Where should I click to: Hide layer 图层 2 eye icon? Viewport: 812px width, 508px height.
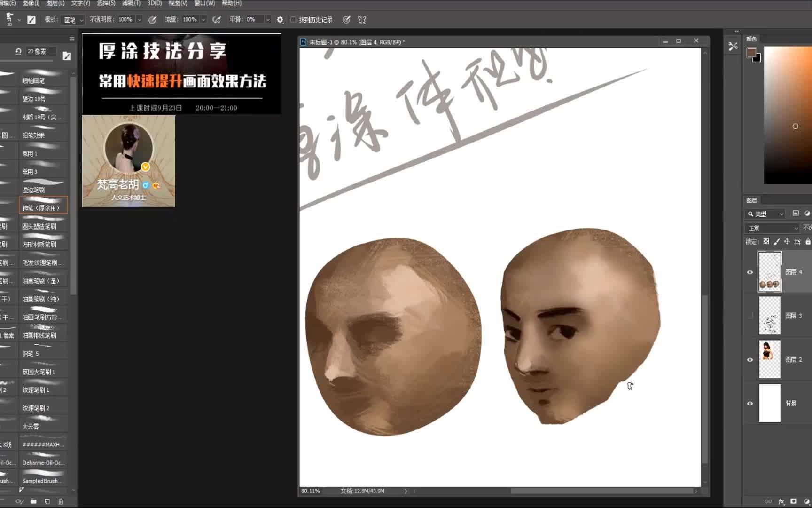tap(750, 359)
